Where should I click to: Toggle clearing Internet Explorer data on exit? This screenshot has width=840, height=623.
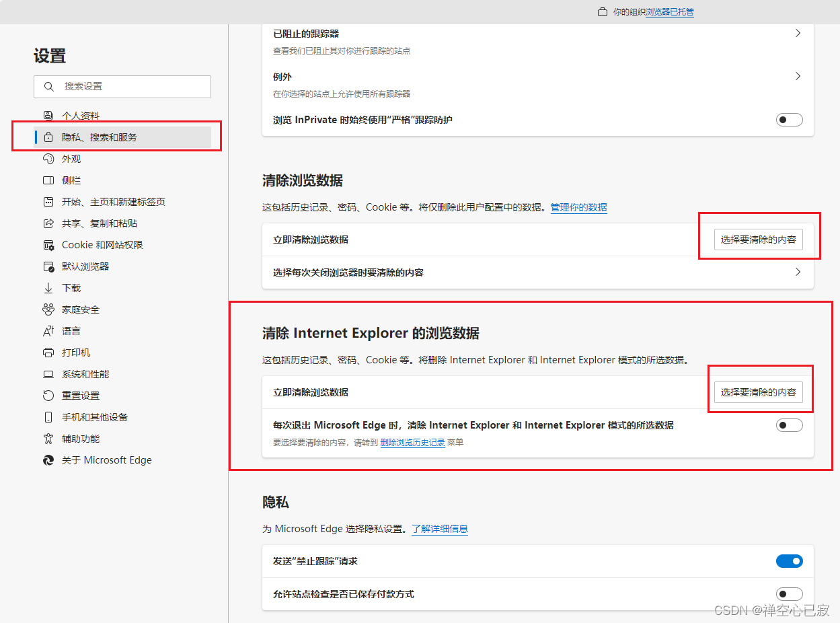point(790,425)
